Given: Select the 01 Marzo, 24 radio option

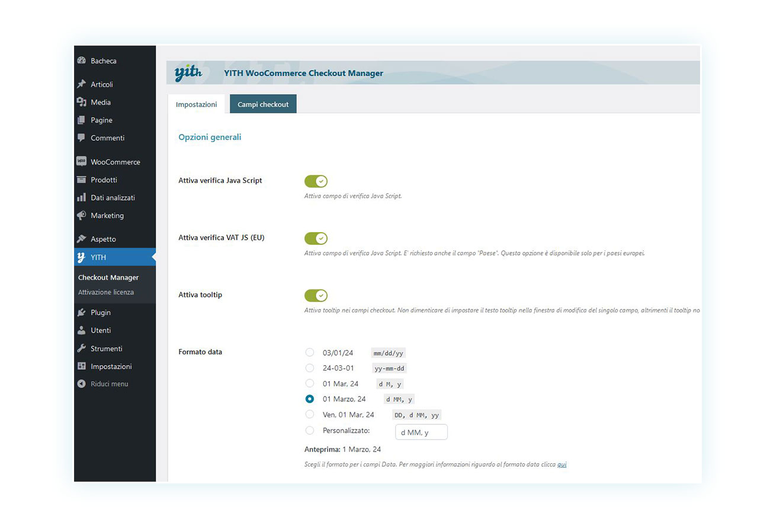Looking at the screenshot, I should point(309,399).
